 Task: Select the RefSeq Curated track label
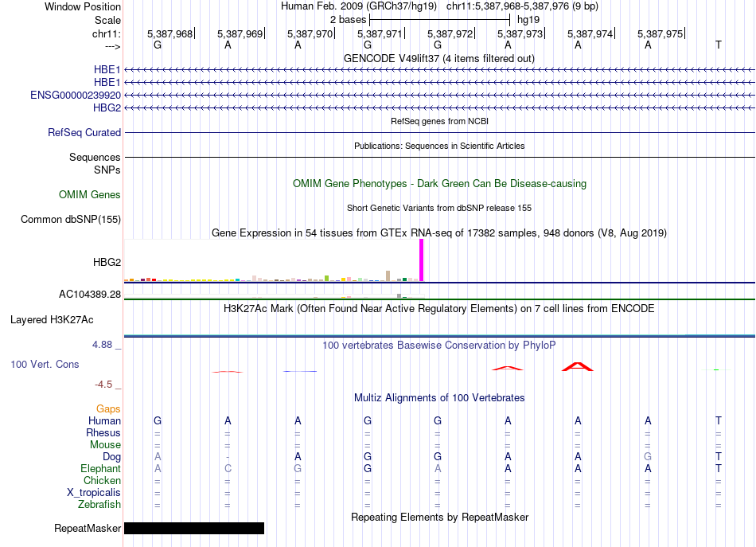click(x=84, y=132)
